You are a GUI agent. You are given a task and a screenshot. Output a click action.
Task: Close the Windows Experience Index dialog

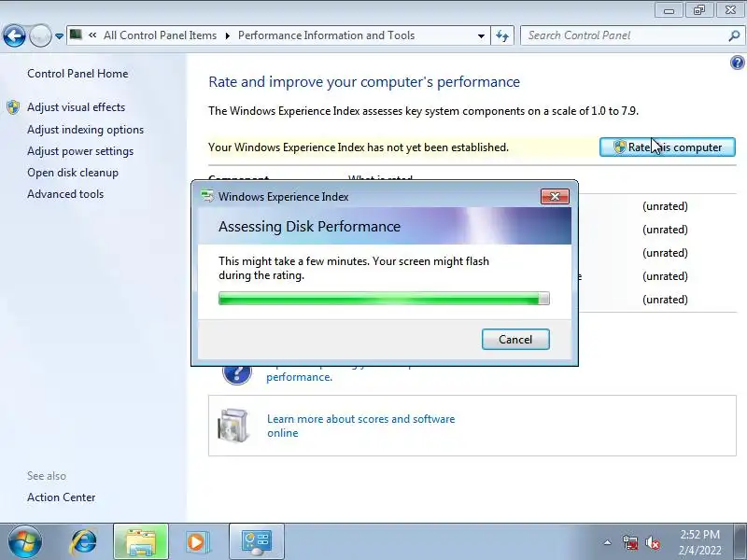pyautogui.click(x=555, y=197)
